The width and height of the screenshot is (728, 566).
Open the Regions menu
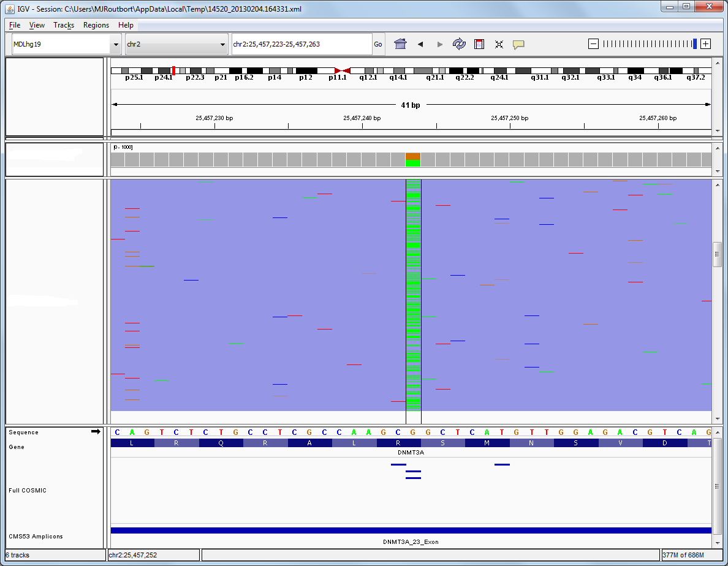[x=96, y=25]
